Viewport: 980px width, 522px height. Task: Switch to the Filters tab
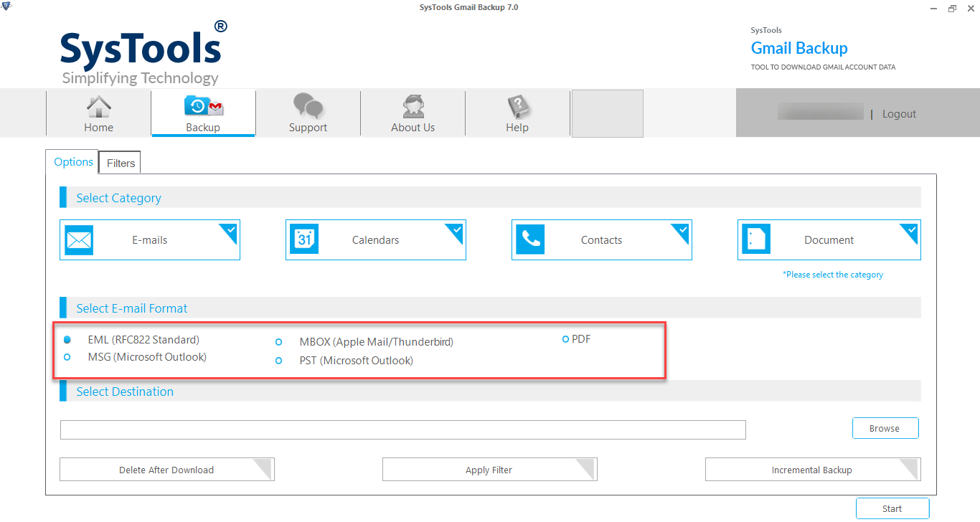121,163
